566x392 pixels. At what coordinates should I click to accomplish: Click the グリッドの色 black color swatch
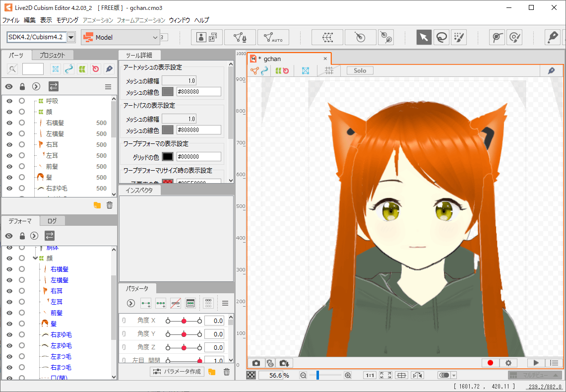click(168, 156)
